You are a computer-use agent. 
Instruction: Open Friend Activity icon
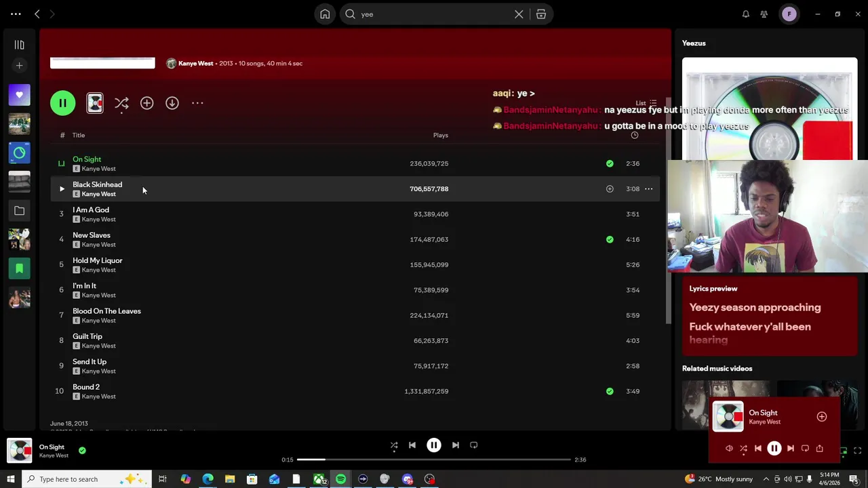point(764,14)
